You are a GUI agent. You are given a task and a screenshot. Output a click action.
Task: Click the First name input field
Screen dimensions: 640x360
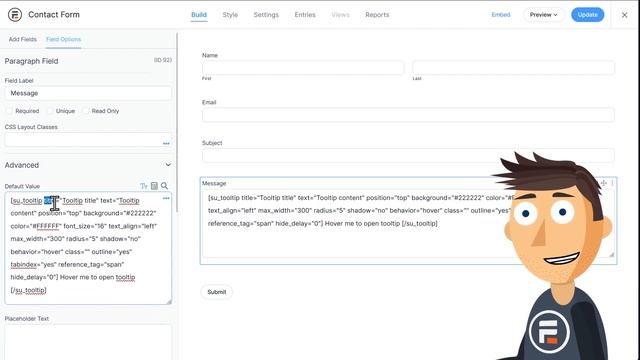click(x=303, y=68)
